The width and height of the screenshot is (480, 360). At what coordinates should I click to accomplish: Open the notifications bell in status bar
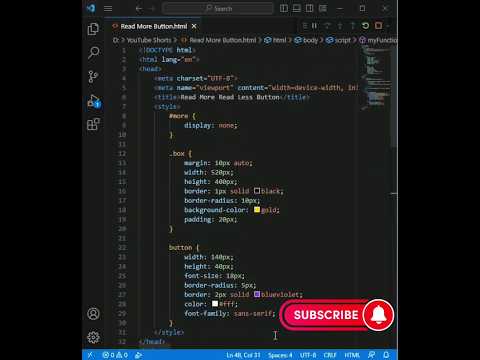click(x=386, y=355)
